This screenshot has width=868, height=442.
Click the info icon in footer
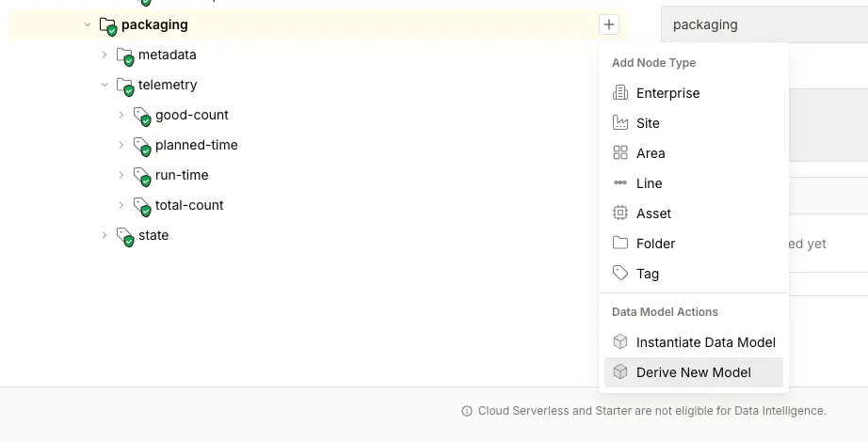point(467,411)
